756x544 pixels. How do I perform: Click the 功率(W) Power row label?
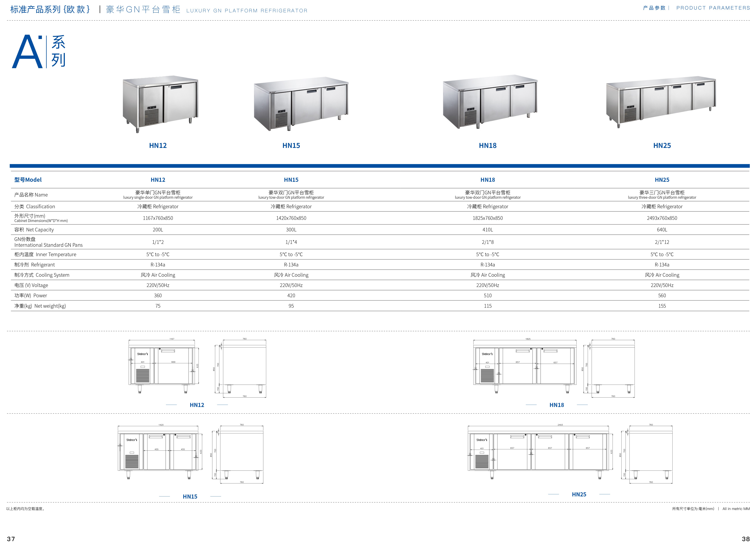point(31,296)
